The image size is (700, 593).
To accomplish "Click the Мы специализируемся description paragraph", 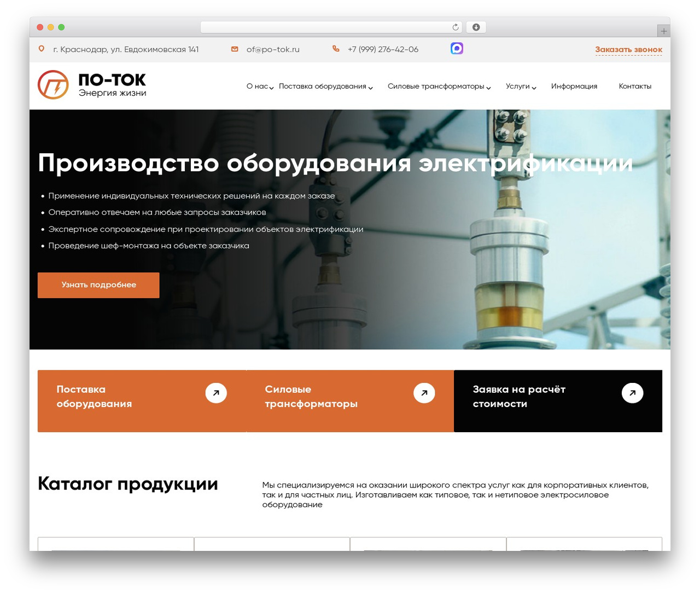I will (x=455, y=495).
